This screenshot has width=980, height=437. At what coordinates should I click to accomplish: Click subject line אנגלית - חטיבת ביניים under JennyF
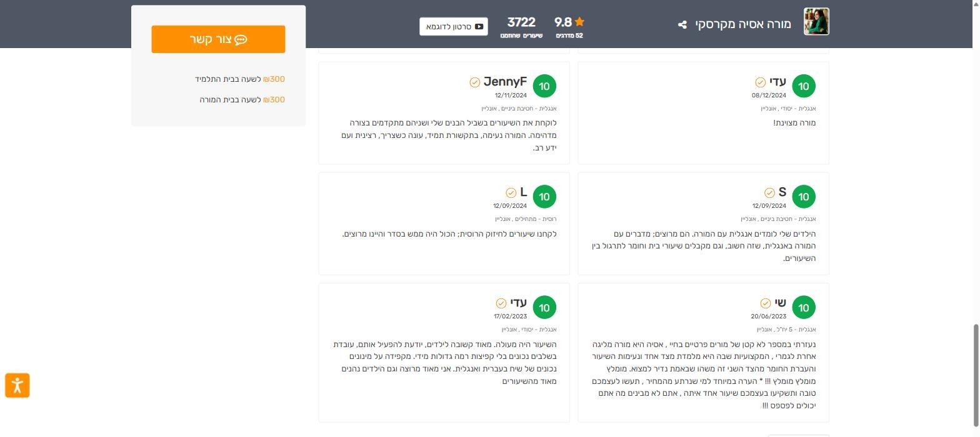[x=519, y=109]
